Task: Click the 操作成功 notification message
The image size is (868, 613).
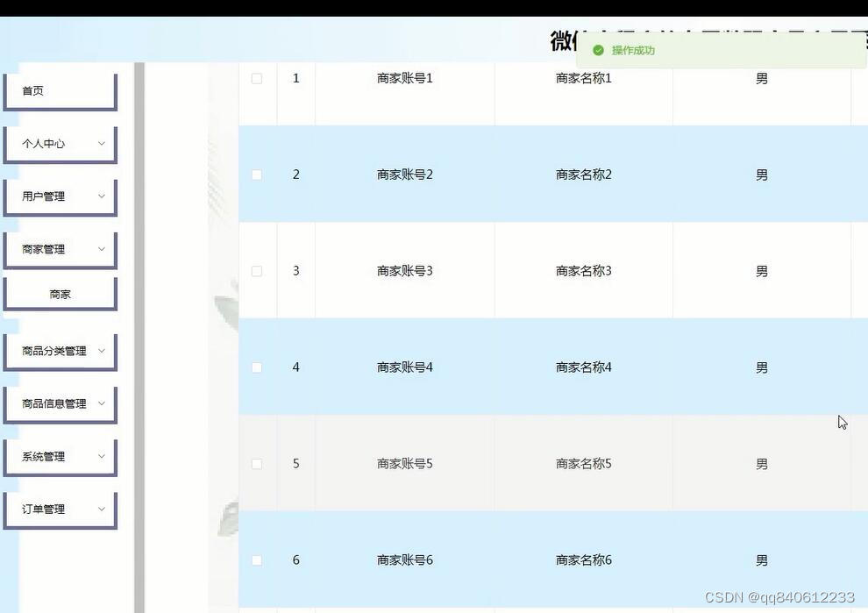Action: [x=633, y=50]
